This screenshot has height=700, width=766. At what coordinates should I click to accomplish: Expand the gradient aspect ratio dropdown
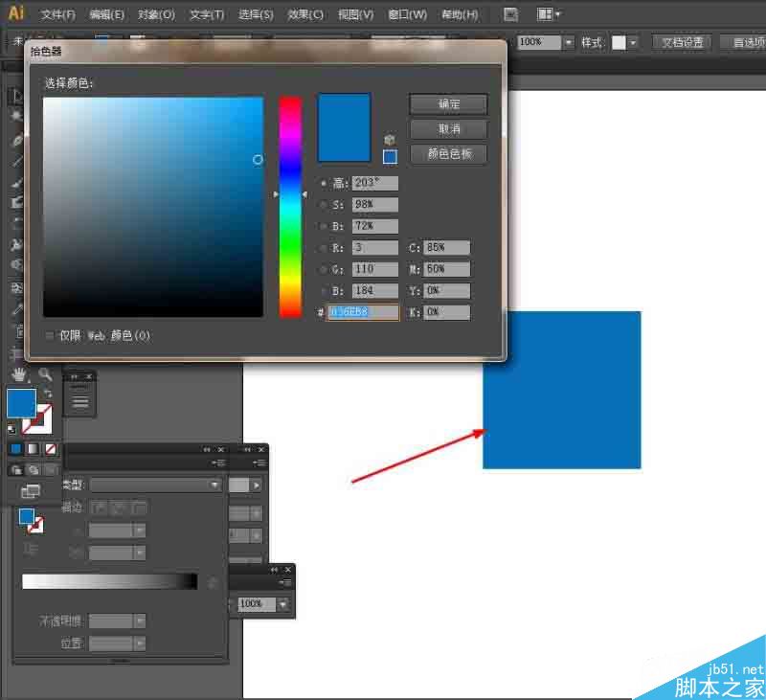pos(140,553)
